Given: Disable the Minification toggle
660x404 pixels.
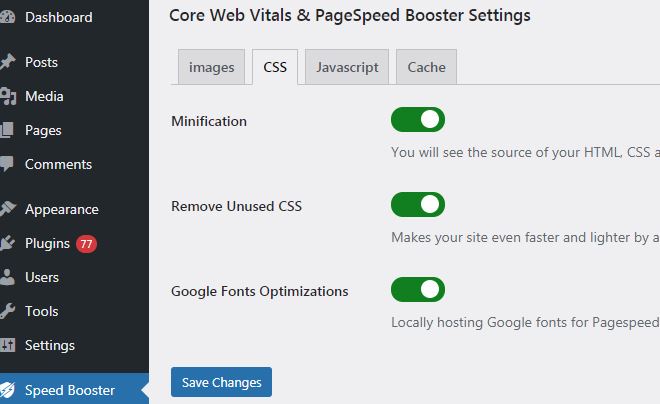Looking at the screenshot, I should (418, 120).
